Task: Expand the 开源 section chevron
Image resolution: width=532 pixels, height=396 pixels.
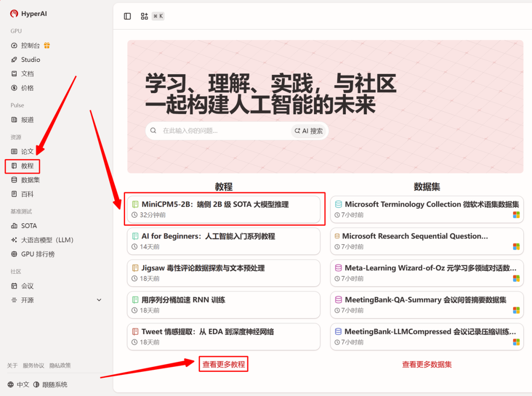Action: click(x=99, y=300)
